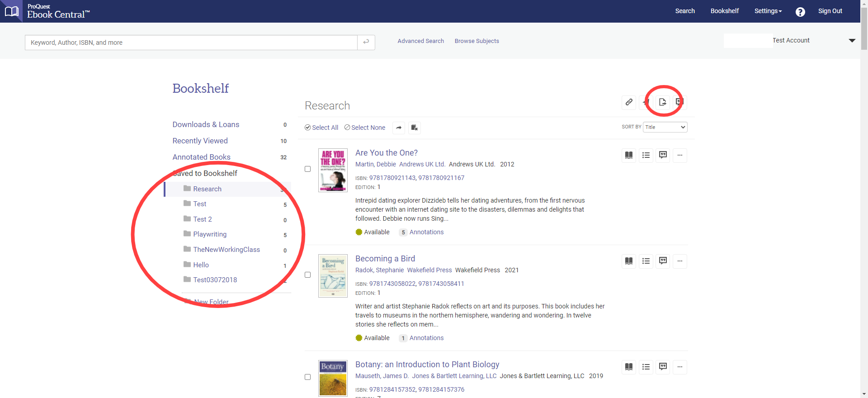Click cite icon for 'Botany' book
This screenshot has height=398, width=868.
click(663, 367)
